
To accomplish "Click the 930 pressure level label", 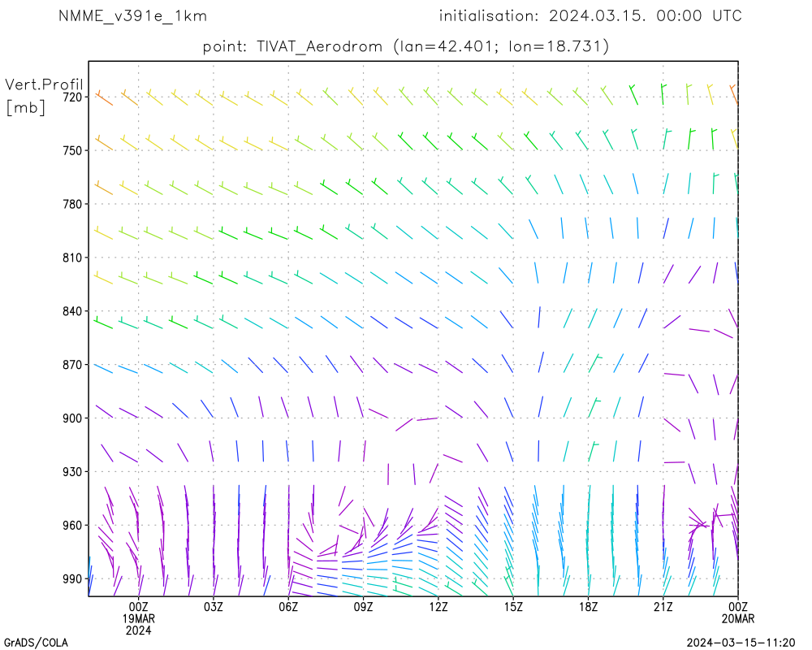I will [x=73, y=472].
